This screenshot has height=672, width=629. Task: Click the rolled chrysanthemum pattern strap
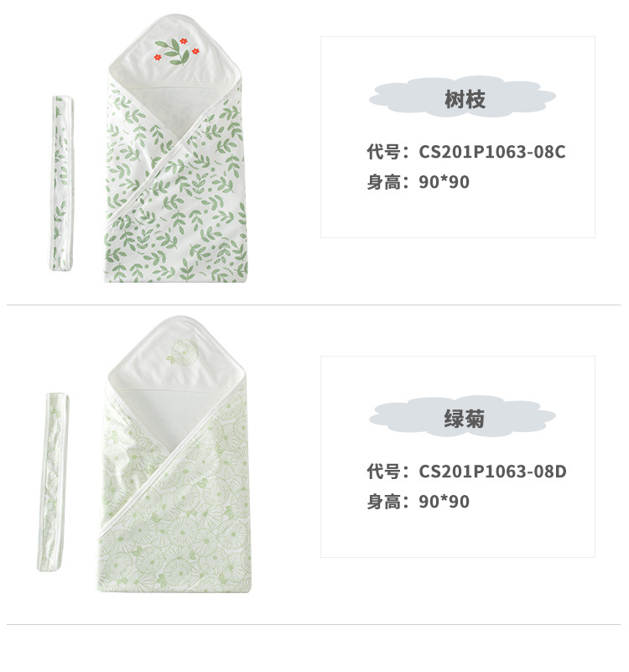[54, 482]
